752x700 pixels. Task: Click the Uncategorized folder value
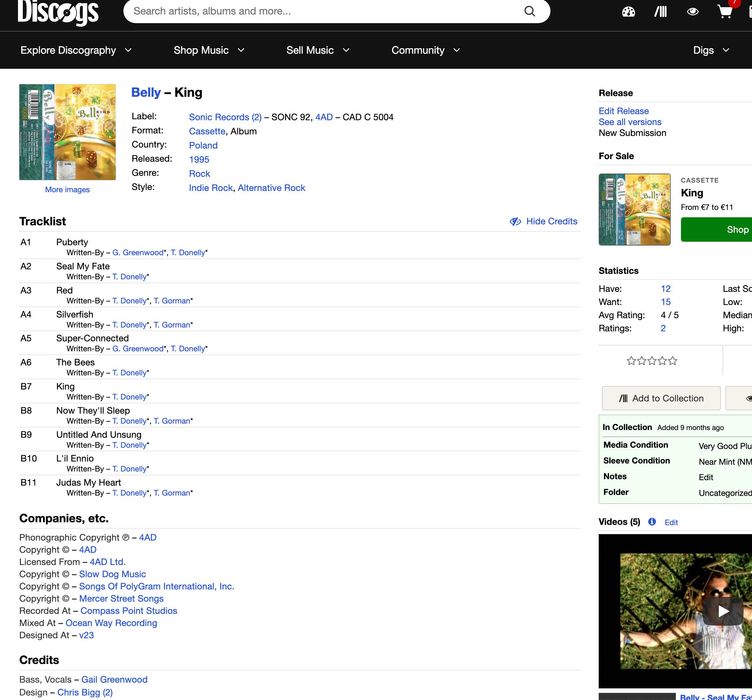(725, 493)
